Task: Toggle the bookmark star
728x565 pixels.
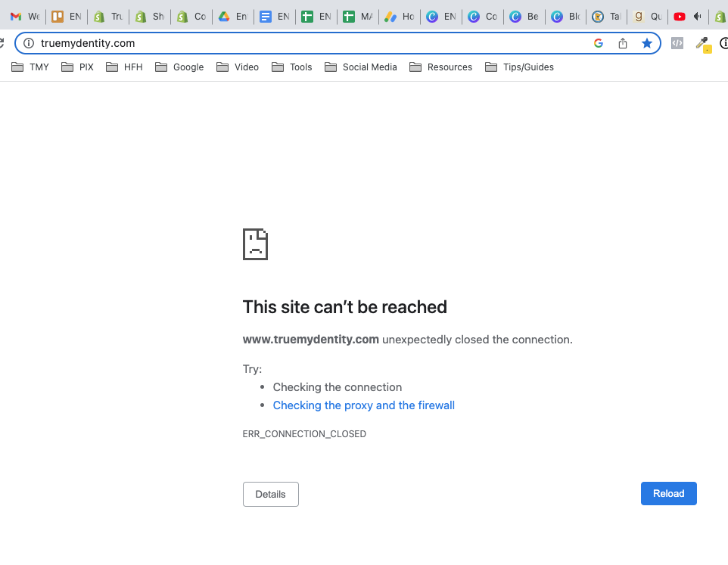Action: [x=647, y=43]
